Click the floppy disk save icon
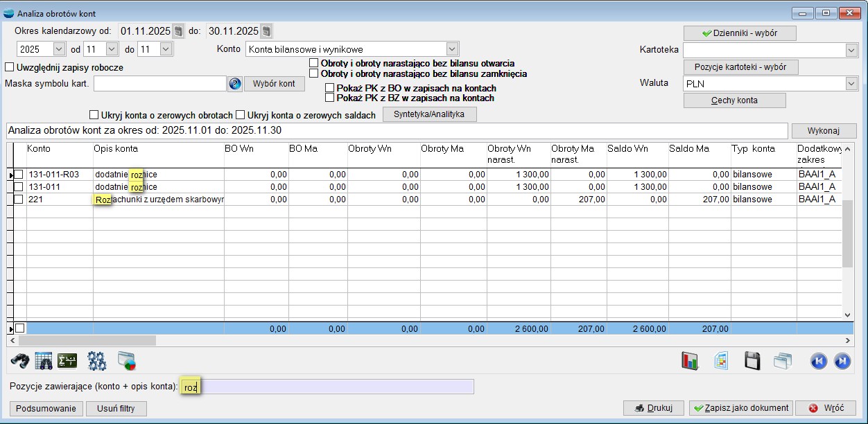 [752, 361]
